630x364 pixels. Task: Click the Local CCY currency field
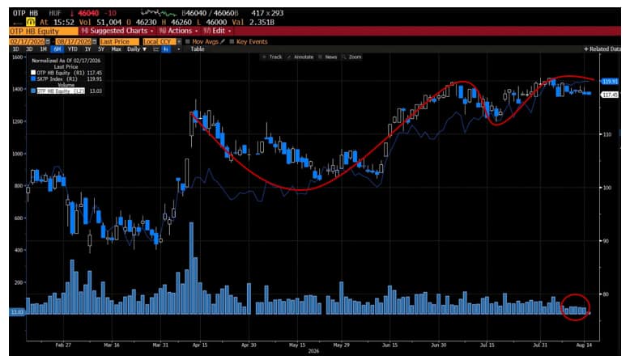coord(160,42)
